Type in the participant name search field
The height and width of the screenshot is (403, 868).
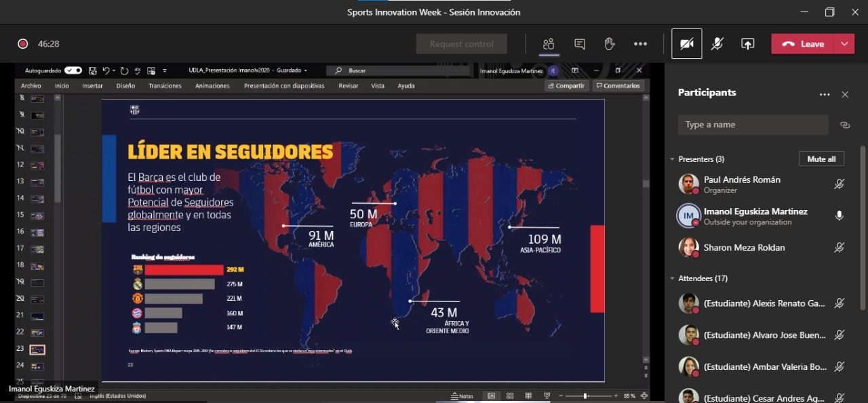tap(753, 125)
